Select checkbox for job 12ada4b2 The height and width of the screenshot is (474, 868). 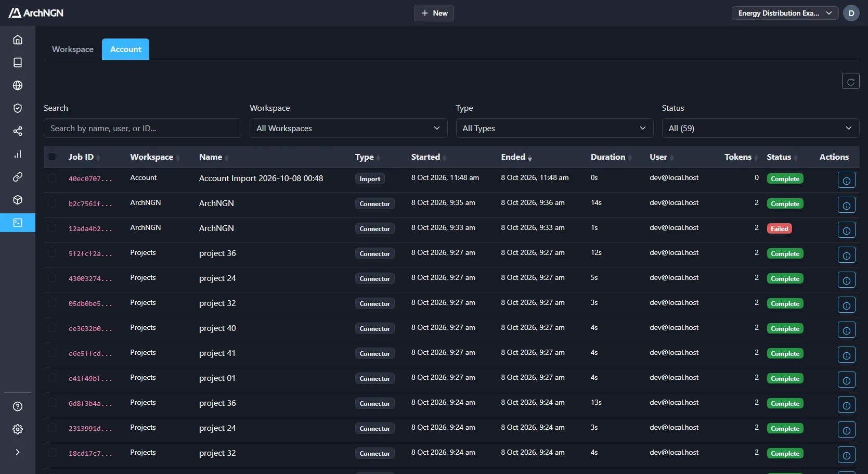click(52, 228)
